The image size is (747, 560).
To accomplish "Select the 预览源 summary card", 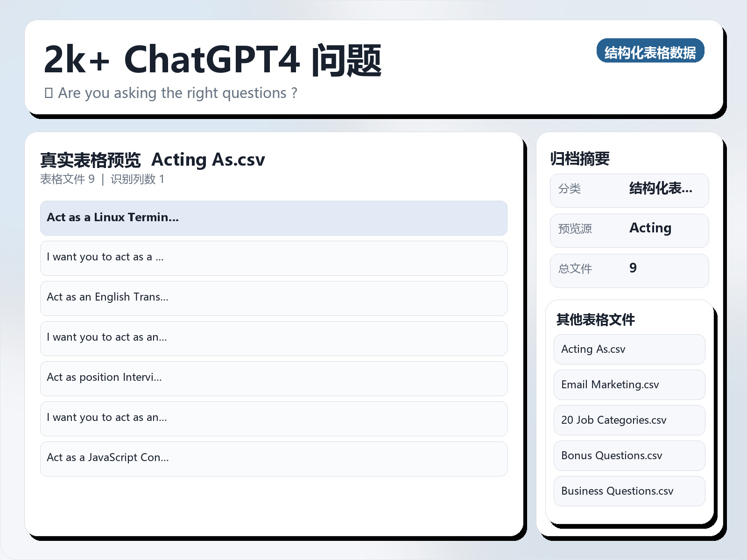I will tap(629, 230).
